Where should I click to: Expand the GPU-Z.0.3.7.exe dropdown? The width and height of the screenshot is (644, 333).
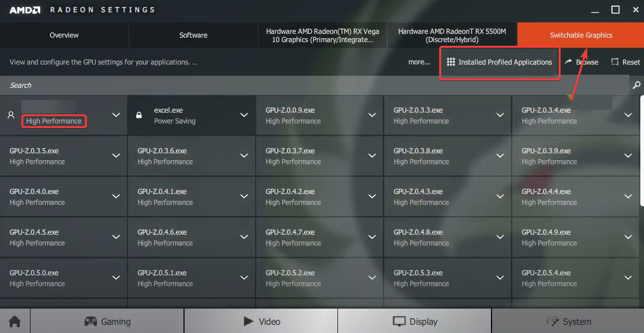[x=372, y=156]
